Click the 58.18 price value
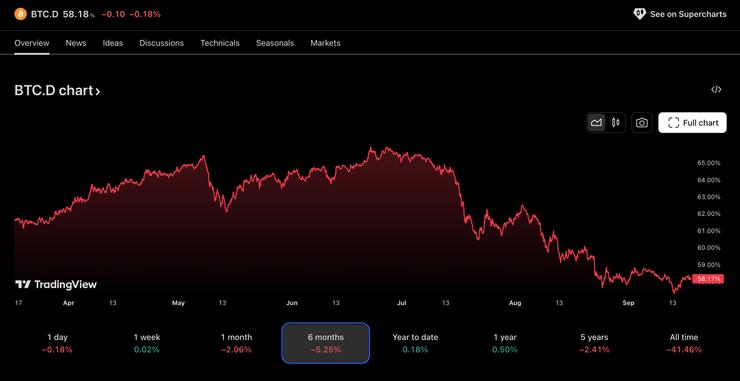The image size is (740, 381). (x=76, y=14)
